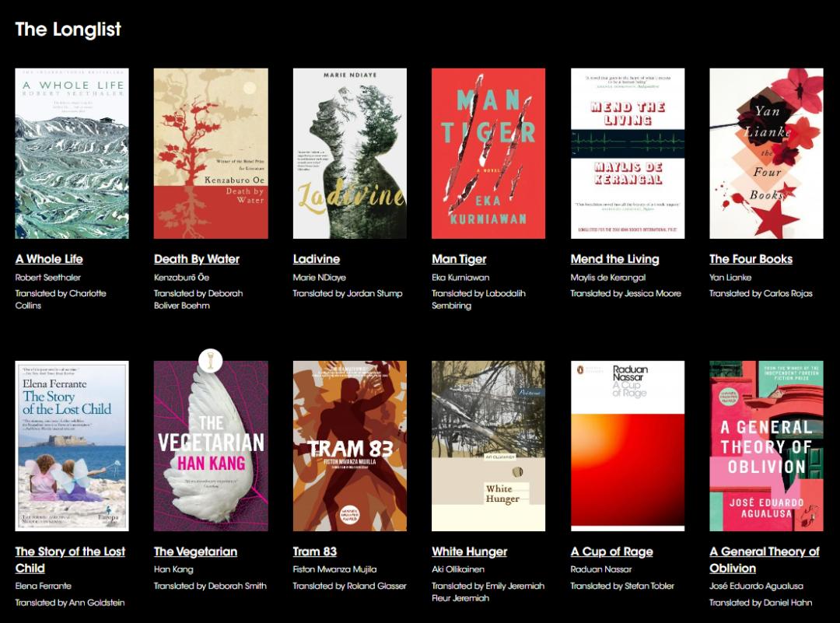Screen dimensions: 840x623
Task: Open the White Hunger book cover
Action: (x=488, y=446)
